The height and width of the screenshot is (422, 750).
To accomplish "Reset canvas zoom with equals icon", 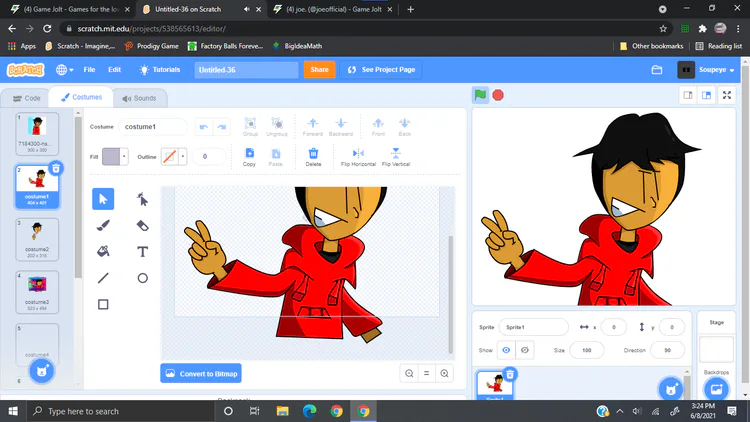I will (427, 374).
